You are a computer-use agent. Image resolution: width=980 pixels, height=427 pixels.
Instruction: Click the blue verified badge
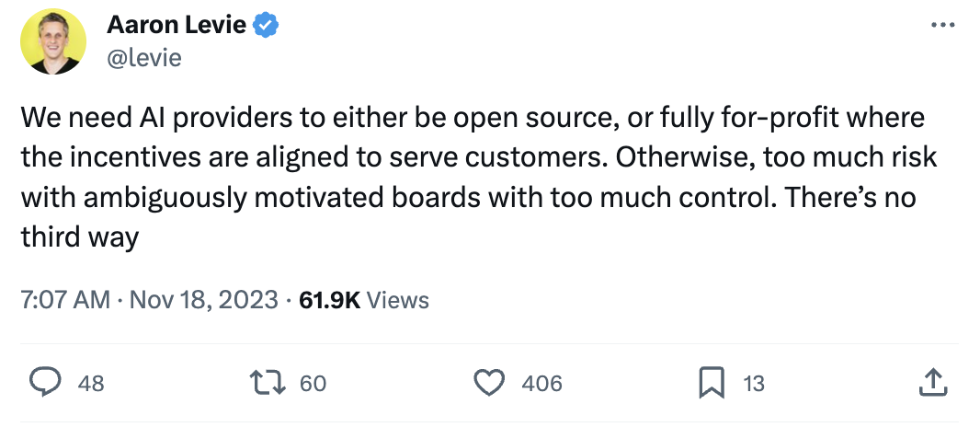pos(267,25)
